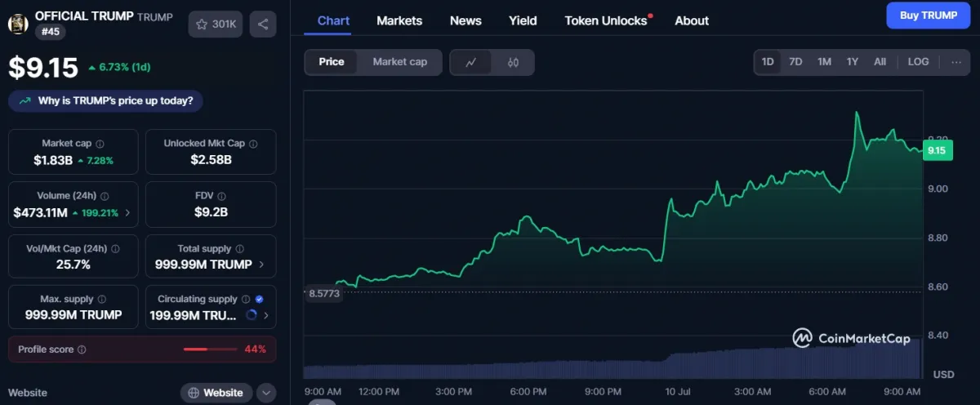Click the $473.11M volume value

[x=42, y=213]
